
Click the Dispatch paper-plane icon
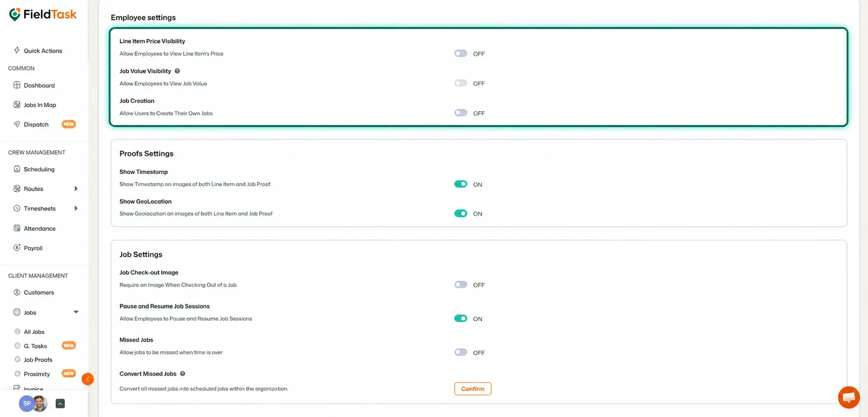coord(17,124)
